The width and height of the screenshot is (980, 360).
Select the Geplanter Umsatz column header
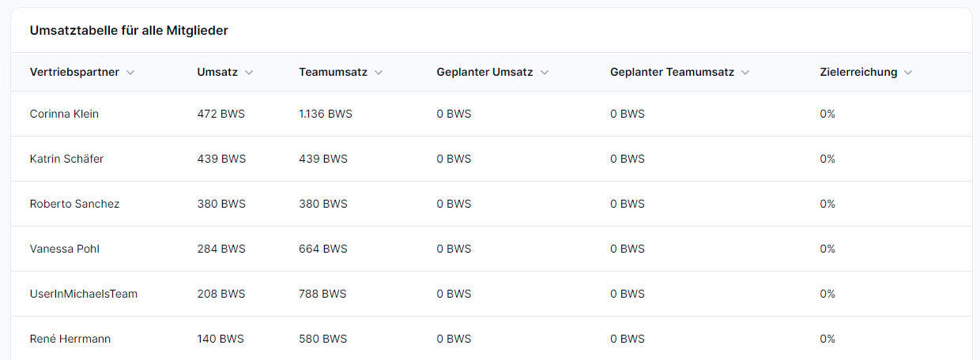point(484,72)
